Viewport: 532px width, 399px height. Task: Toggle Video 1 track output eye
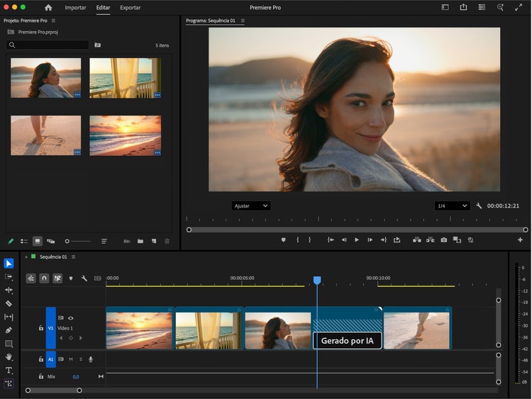(70, 318)
